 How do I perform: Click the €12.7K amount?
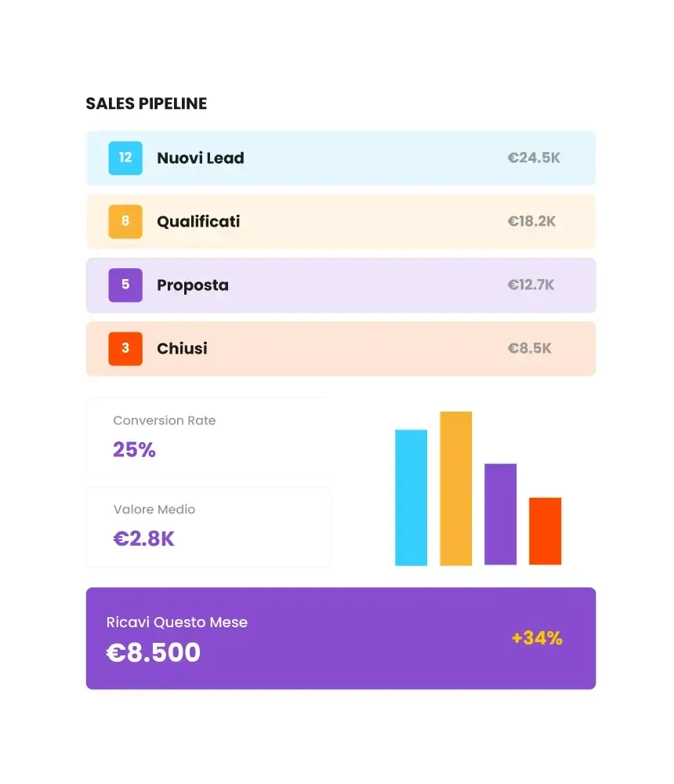click(x=531, y=285)
